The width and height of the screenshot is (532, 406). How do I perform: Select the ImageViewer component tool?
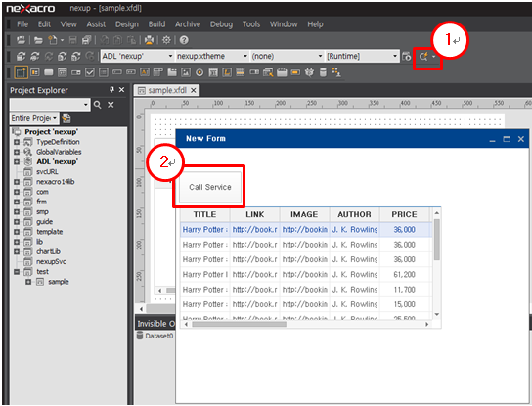pyautogui.click(x=186, y=72)
